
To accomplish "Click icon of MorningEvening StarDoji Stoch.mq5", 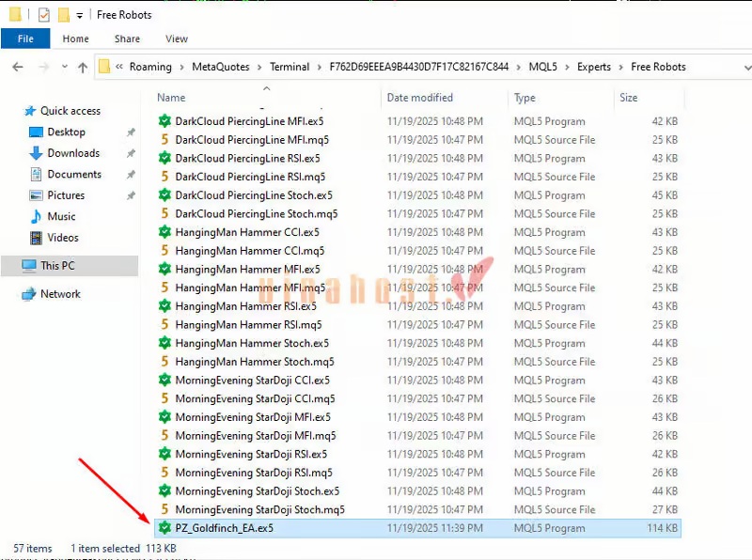I will tap(164, 509).
